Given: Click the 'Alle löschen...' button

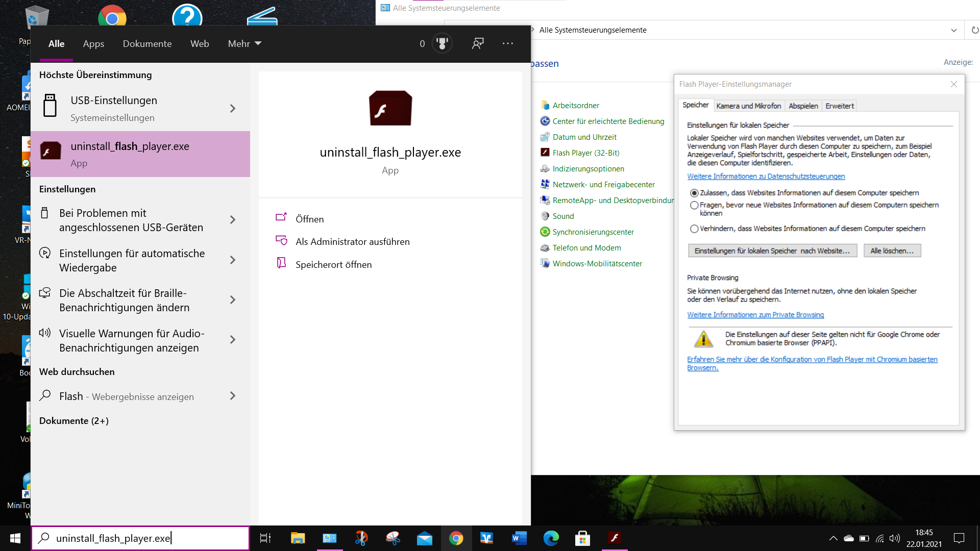Looking at the screenshot, I should pyautogui.click(x=892, y=251).
